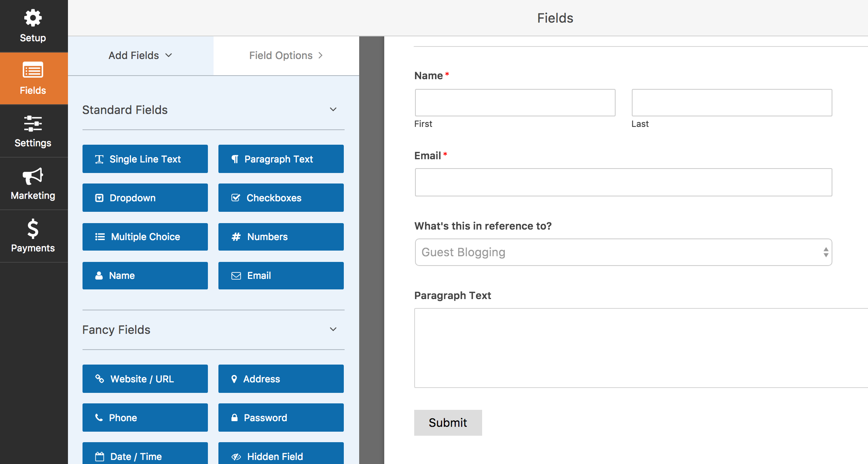Open the Marketing section
The height and width of the screenshot is (464, 868).
33,183
